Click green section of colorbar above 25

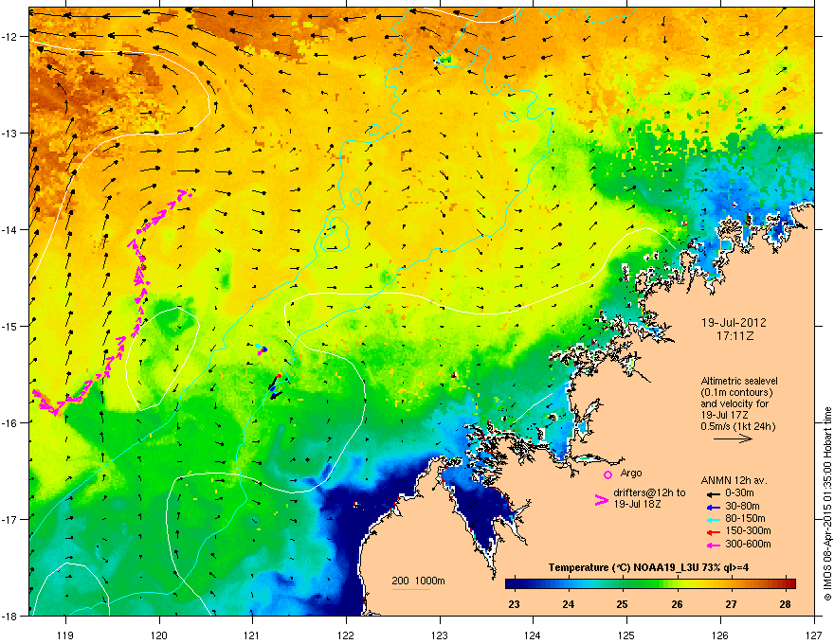click(x=627, y=584)
